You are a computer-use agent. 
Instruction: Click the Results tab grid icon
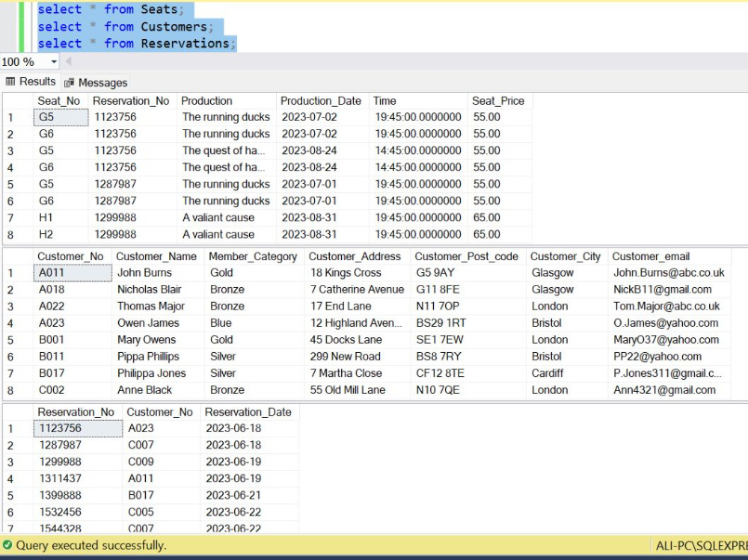point(10,81)
